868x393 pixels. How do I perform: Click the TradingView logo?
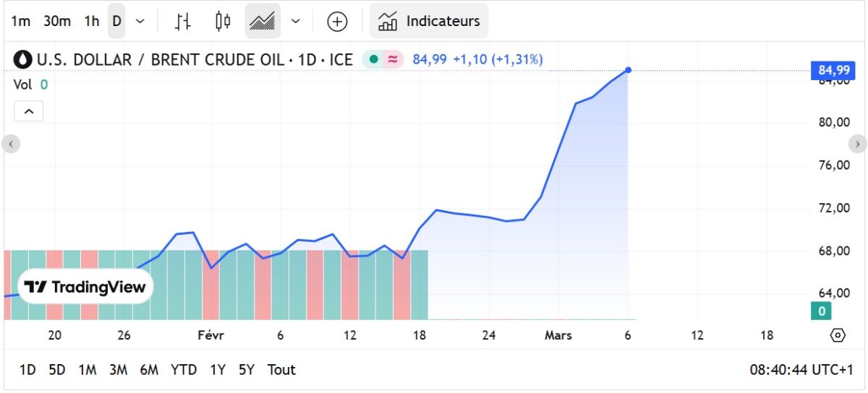click(x=85, y=287)
